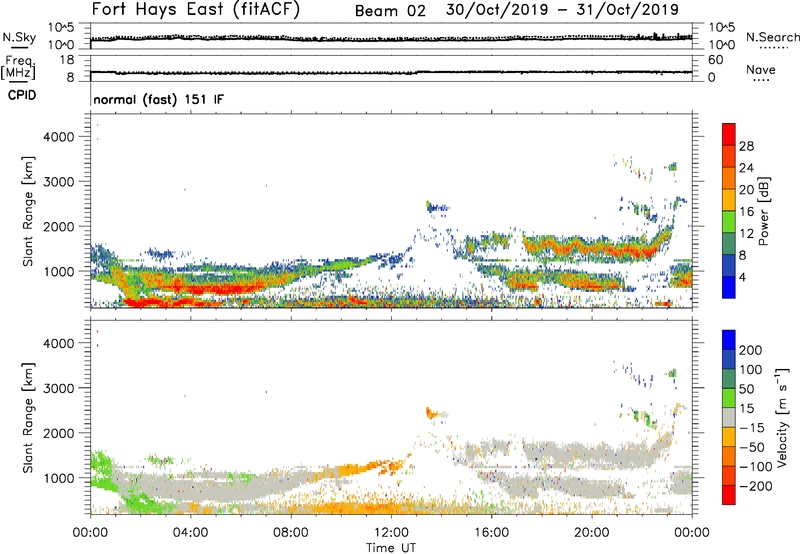Screen dimensions: 800x554
Task: Click the date range '30/Oct/2019 – 31/Oct/2019'
Action: click(562, 10)
